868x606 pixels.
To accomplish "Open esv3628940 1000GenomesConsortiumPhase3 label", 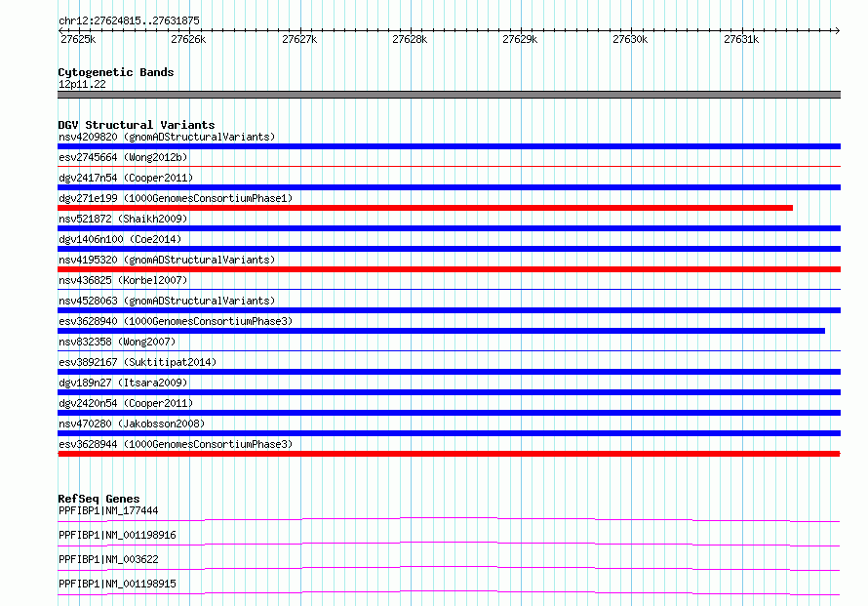I will click(176, 321).
